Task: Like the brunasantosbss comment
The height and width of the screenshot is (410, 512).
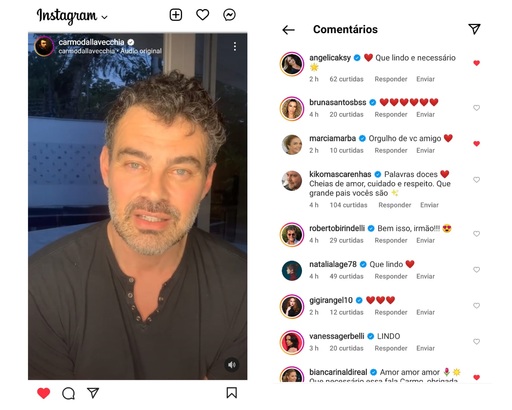Action: pyautogui.click(x=476, y=108)
